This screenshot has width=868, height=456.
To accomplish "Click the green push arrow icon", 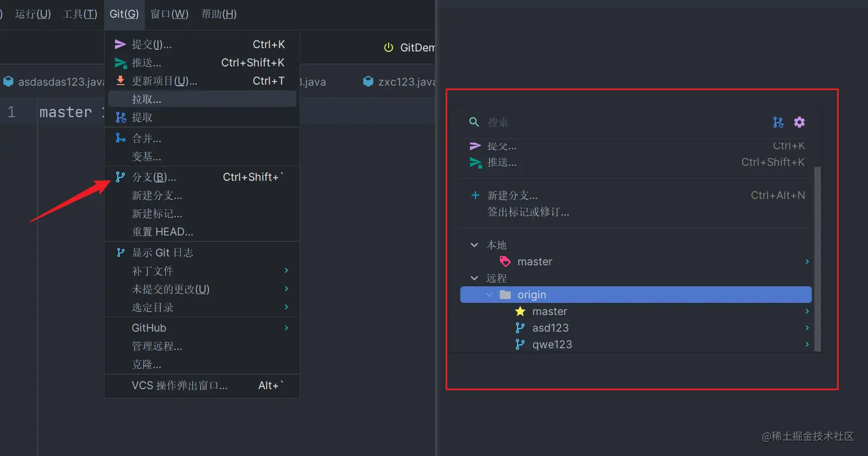I will tap(119, 63).
